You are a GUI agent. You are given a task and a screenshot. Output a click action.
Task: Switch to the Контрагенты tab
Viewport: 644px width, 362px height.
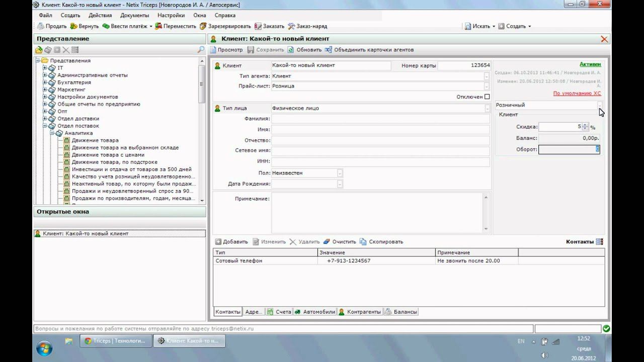click(x=360, y=312)
